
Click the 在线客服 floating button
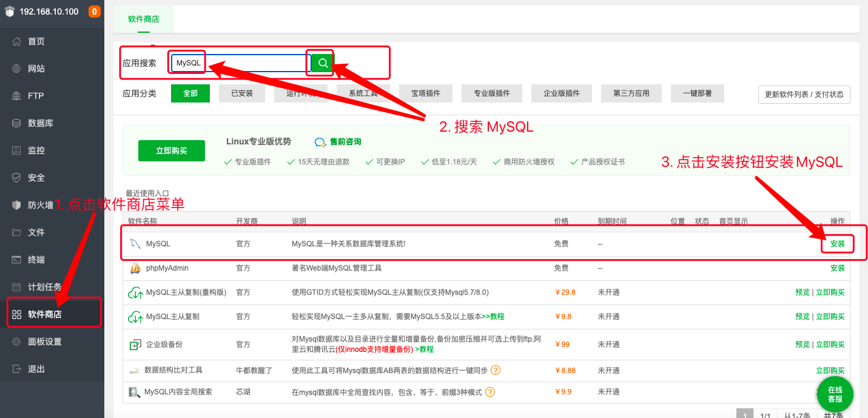tap(835, 394)
